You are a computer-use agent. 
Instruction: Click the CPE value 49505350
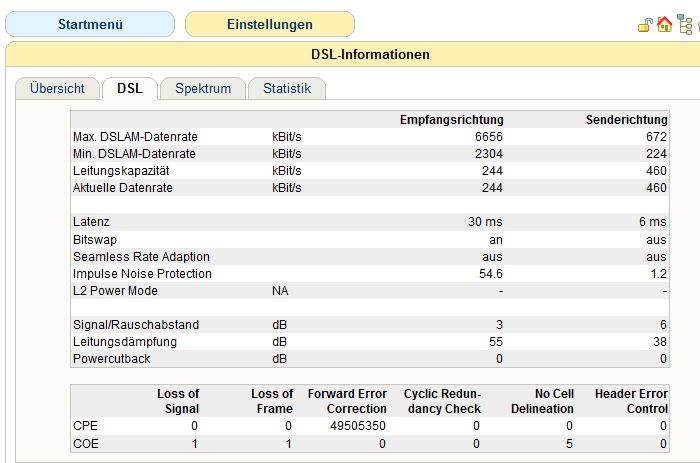pyautogui.click(x=358, y=425)
